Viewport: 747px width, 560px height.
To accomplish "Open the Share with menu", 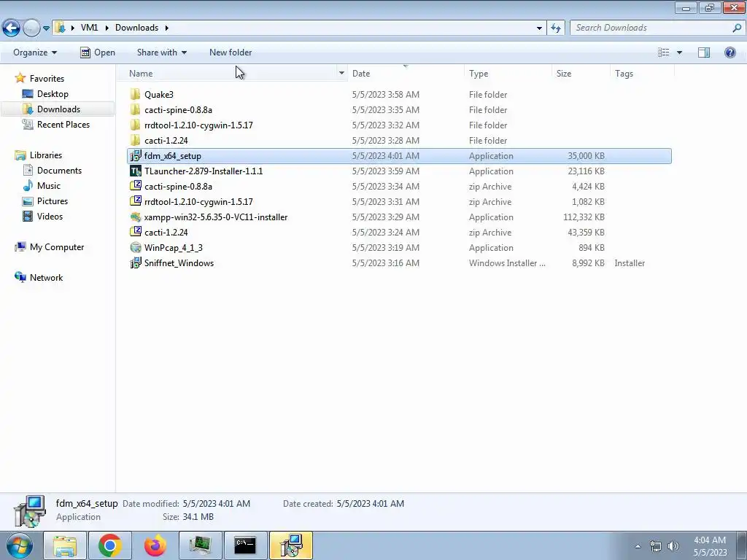I will click(161, 52).
